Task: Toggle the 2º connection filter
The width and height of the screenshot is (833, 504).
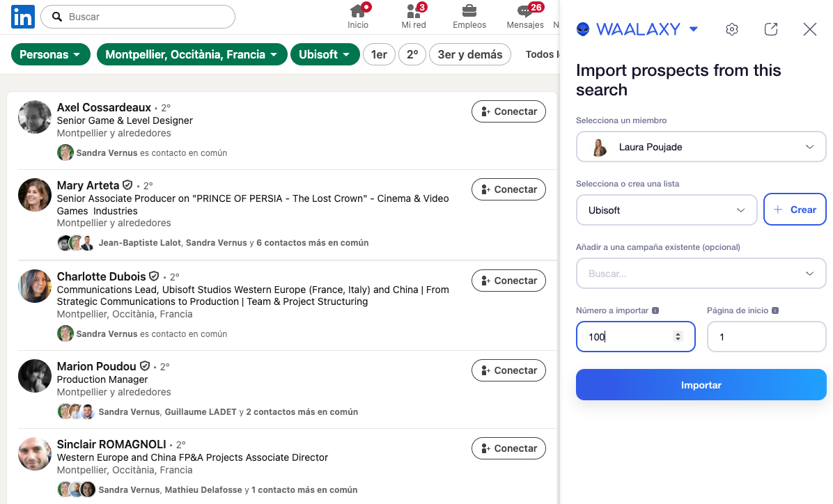Action: coord(412,54)
